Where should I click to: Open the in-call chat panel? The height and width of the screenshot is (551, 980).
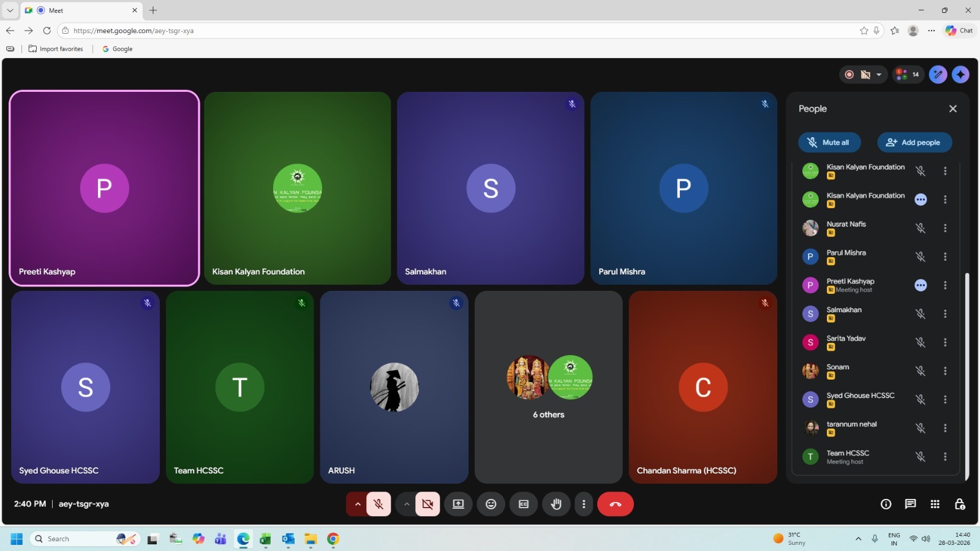coord(910,504)
